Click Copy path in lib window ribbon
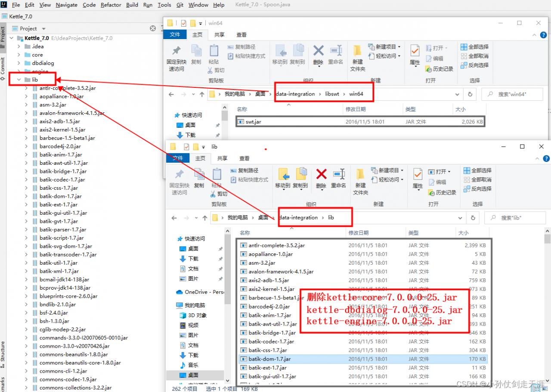 (x=245, y=170)
